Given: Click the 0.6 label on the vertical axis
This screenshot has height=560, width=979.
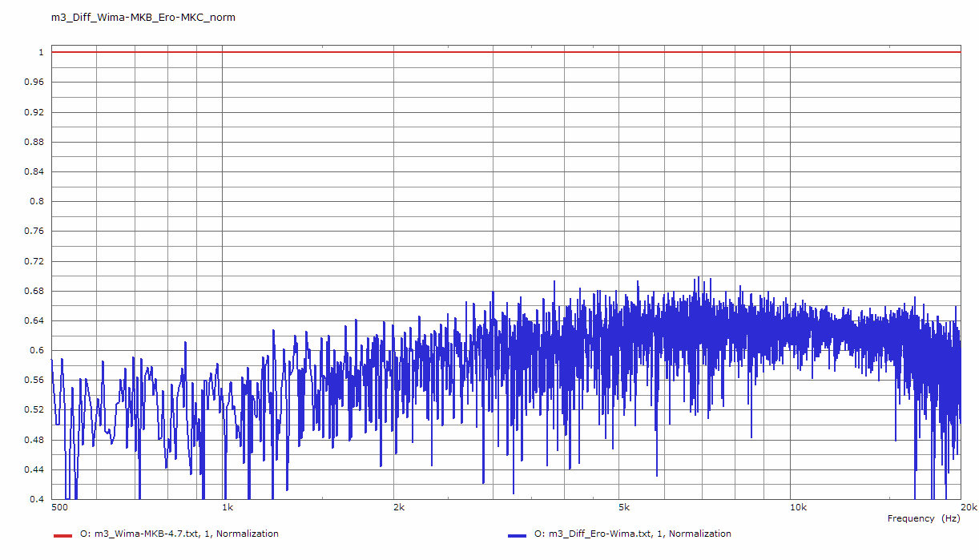Looking at the screenshot, I should coord(37,351).
